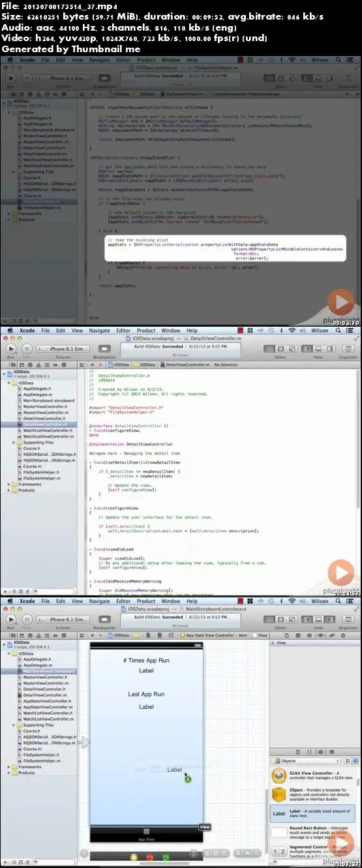
Task: Select Version editor in middle frame toolbar
Action: tap(291, 349)
